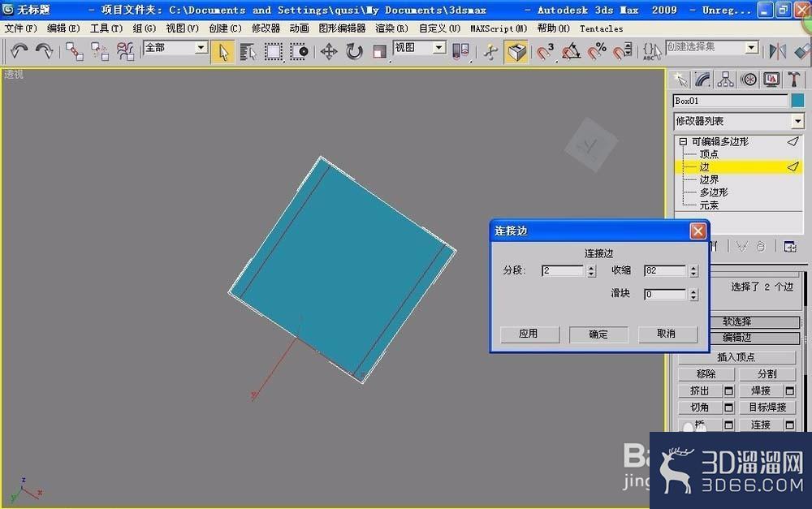Click the Redo arrow in the toolbar
The image size is (812, 509).
[45, 51]
